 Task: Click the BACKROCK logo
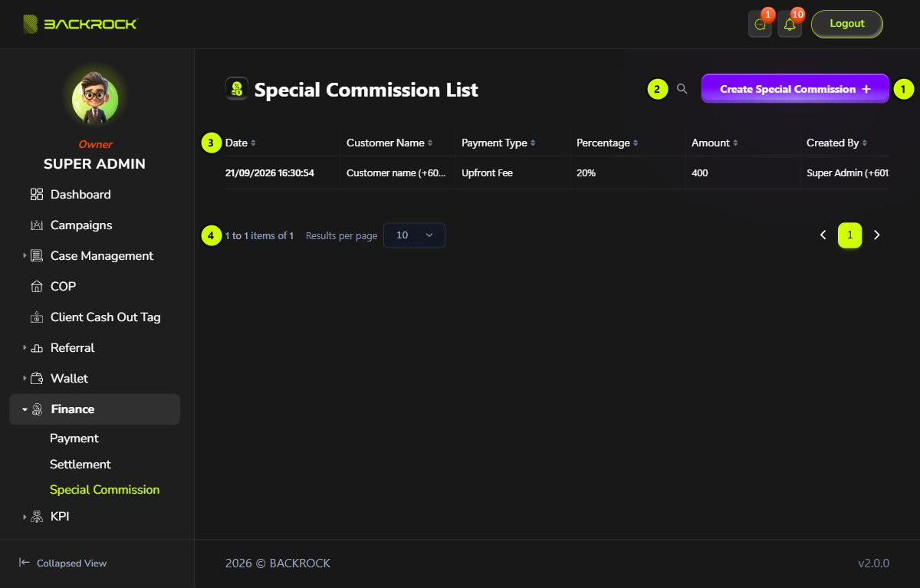(80, 24)
